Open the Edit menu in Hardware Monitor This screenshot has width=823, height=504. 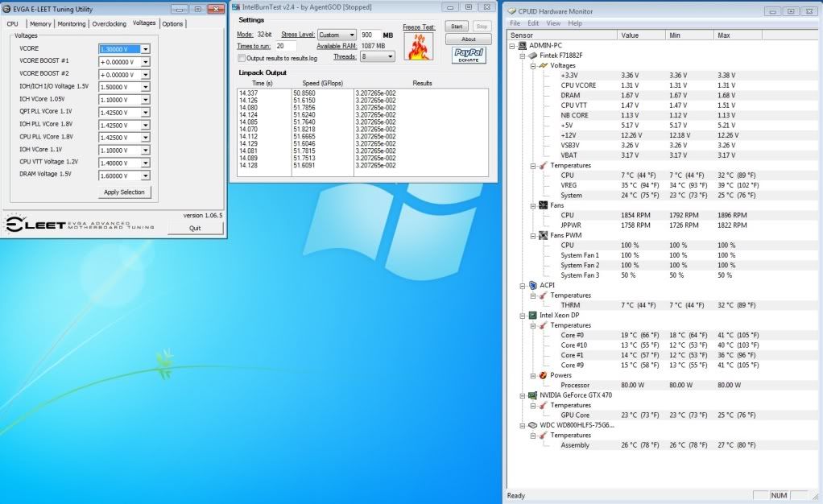click(x=533, y=23)
